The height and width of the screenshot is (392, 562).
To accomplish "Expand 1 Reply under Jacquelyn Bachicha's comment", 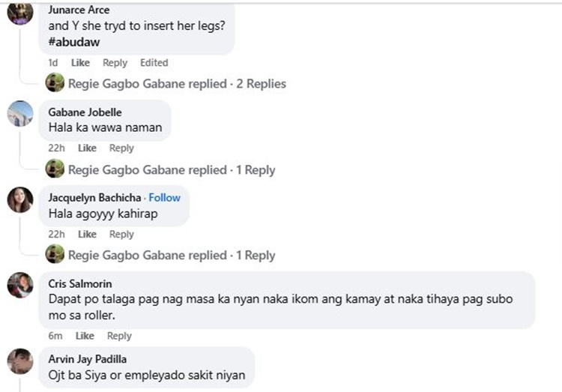I will coord(256,256).
